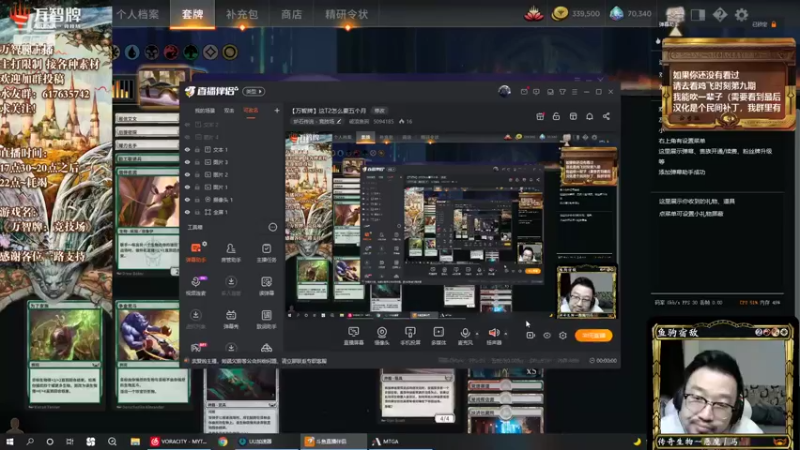800x450 pixels.
Task: Add a new scene with plus icon
Action: tap(277, 110)
